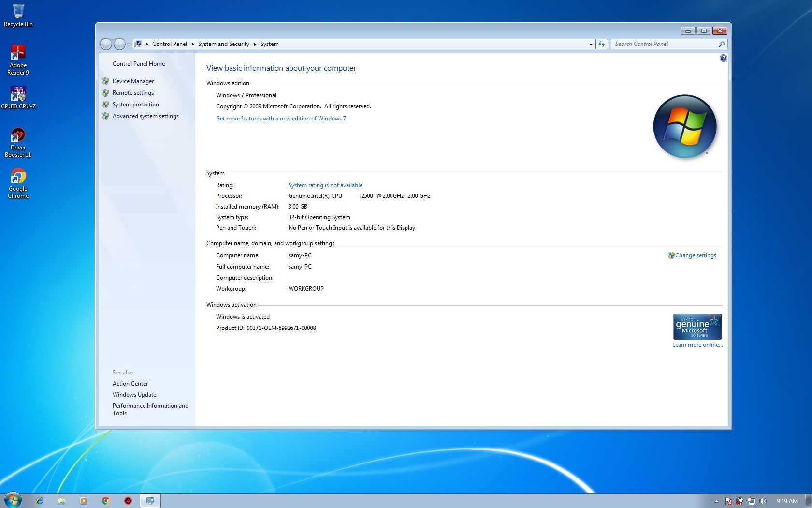The image size is (812, 508).
Task: Select the System and Security breadcrumb
Action: pyautogui.click(x=223, y=44)
